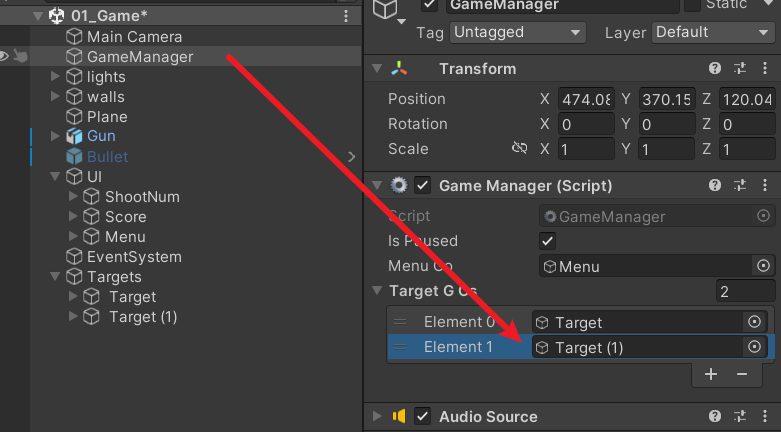The height and width of the screenshot is (432, 781).
Task: Open Transform component help reference
Action: [x=715, y=69]
